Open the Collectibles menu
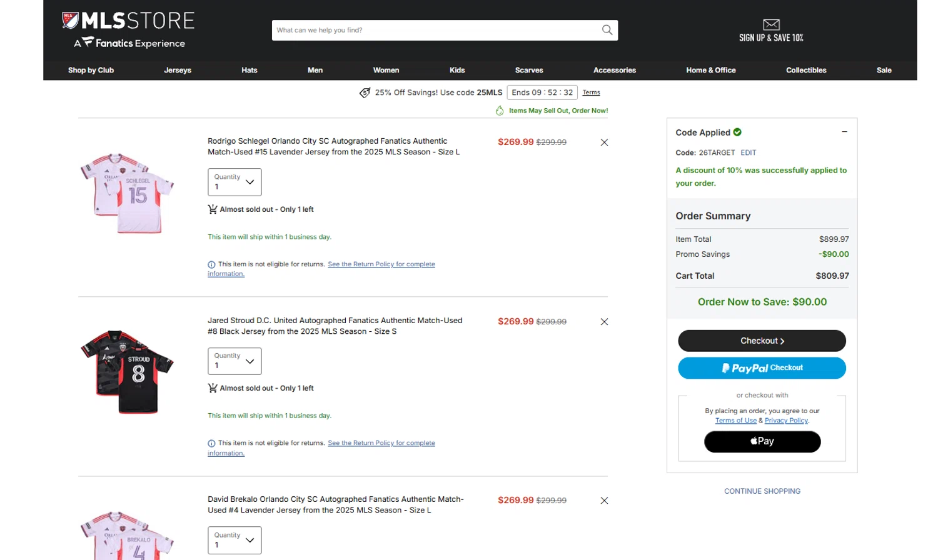This screenshot has width=938, height=560. [806, 70]
